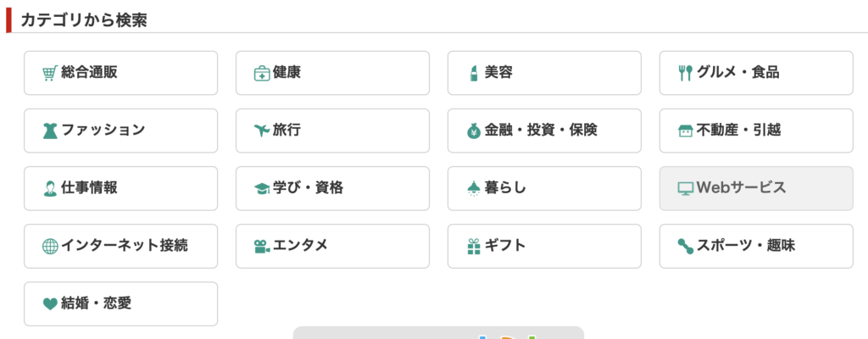Click the fork and spoon icon for グルメ・食品
Image resolution: width=868 pixels, height=339 pixels.
685,74
